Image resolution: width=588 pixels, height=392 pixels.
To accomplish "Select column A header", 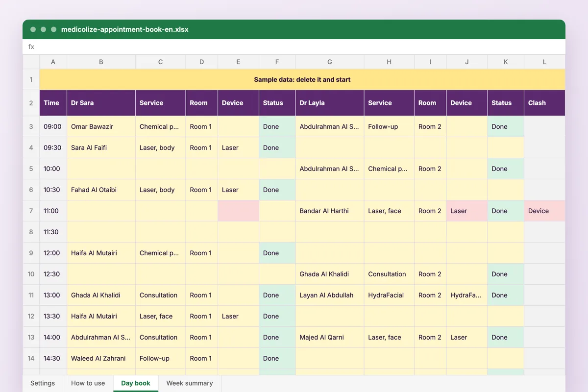I will [53, 62].
